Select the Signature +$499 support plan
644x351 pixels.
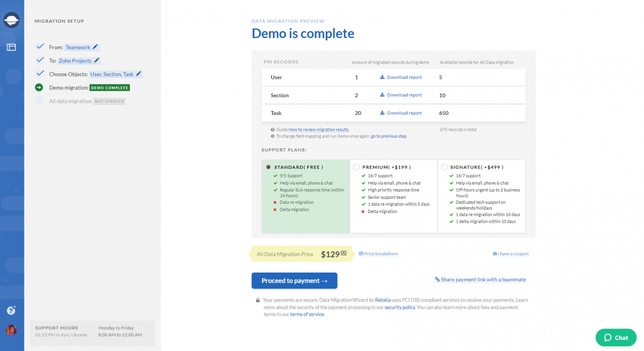[x=444, y=166]
